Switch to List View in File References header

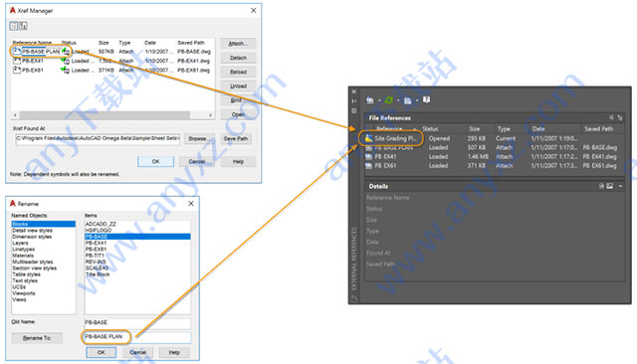point(611,117)
